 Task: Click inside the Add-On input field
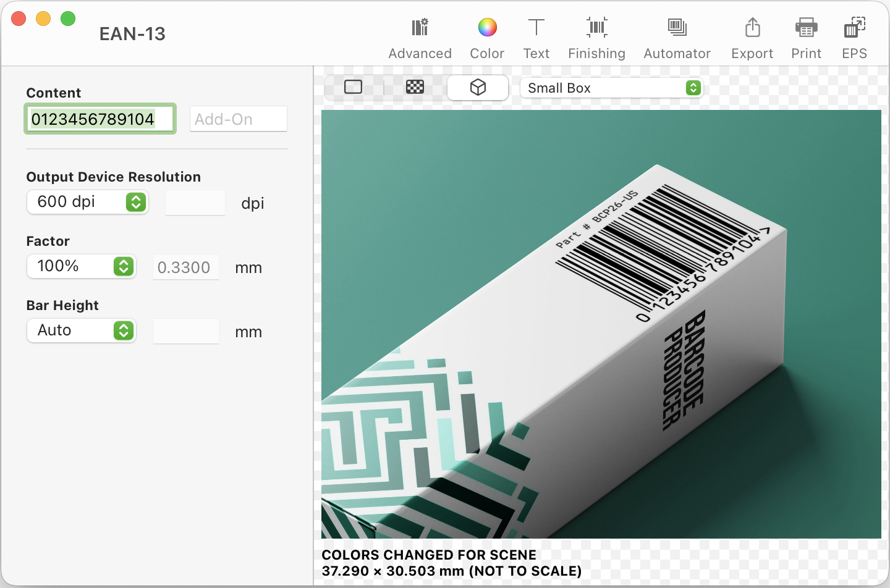coord(238,119)
